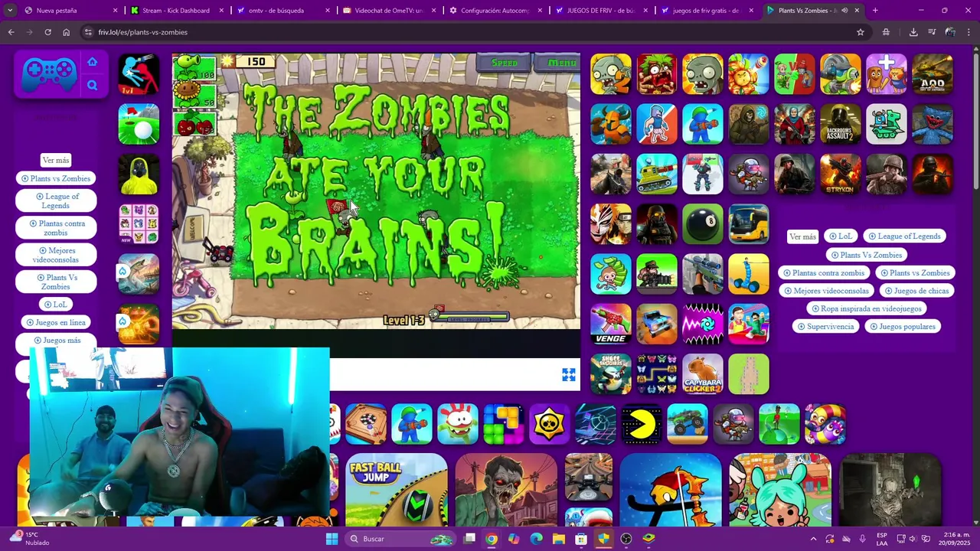Open the Geometry Dash spiky pink game icon
This screenshot has width=980, height=551.
point(703,324)
